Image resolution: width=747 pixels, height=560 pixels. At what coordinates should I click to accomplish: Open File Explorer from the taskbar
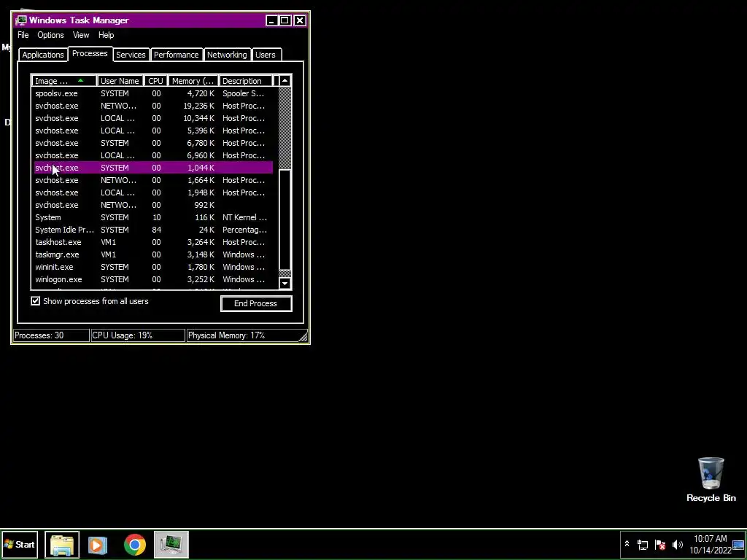(x=62, y=544)
